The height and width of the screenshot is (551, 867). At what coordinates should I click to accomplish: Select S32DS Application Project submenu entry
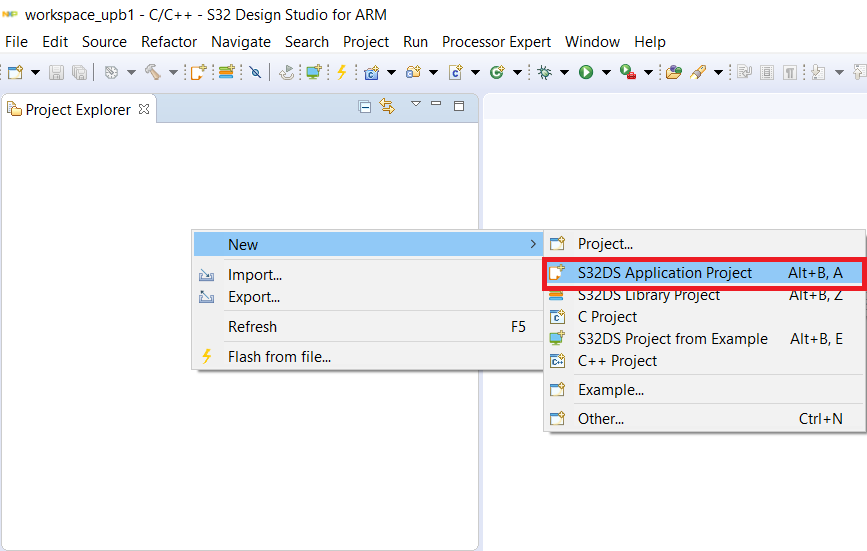(703, 273)
